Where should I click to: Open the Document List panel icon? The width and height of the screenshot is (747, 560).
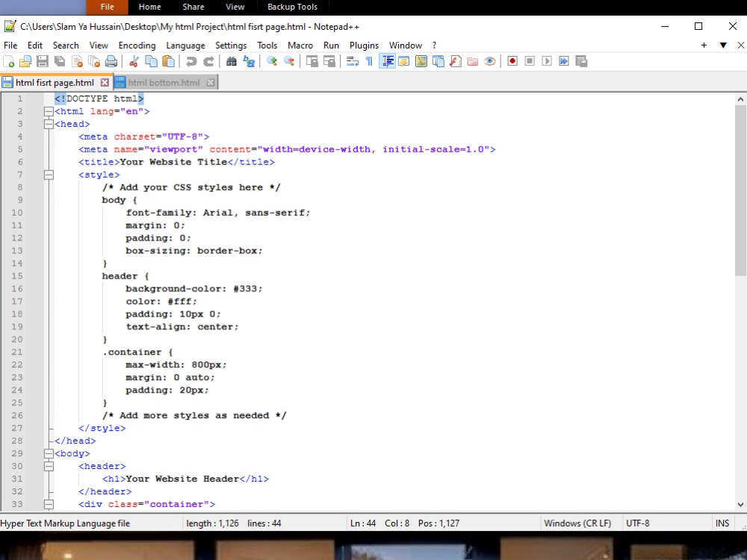[438, 61]
